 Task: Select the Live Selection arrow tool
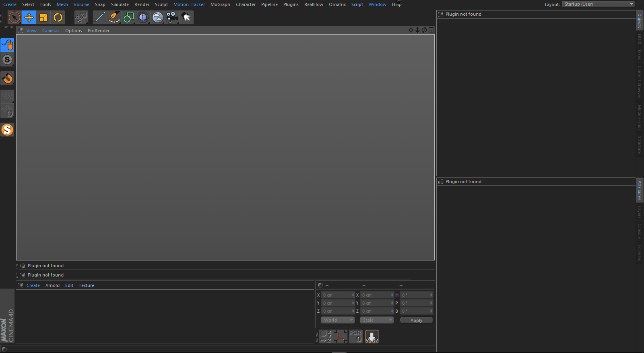(x=14, y=17)
